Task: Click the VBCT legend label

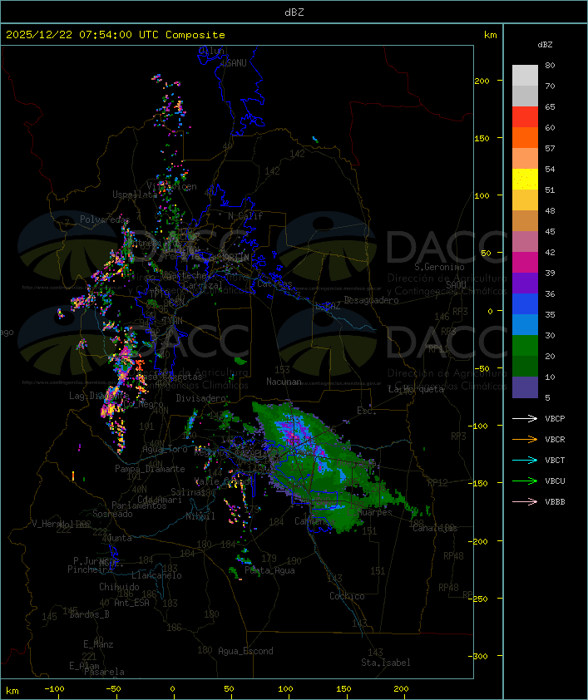Action: point(555,461)
